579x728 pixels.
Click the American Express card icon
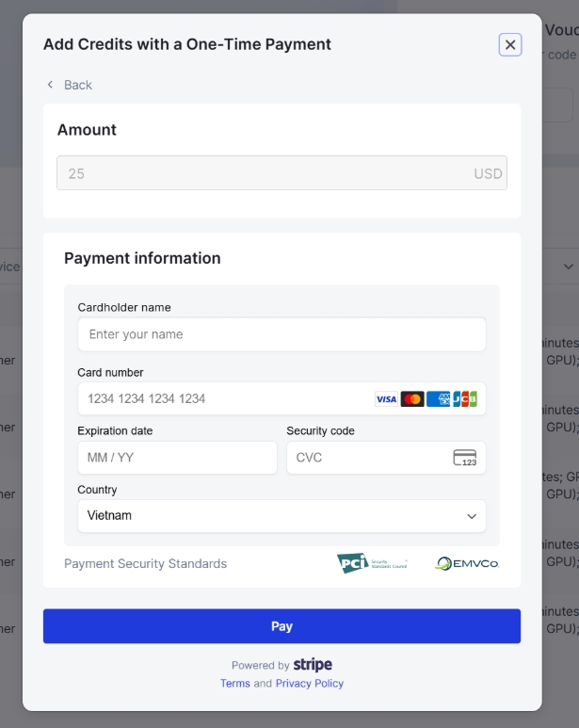point(438,399)
